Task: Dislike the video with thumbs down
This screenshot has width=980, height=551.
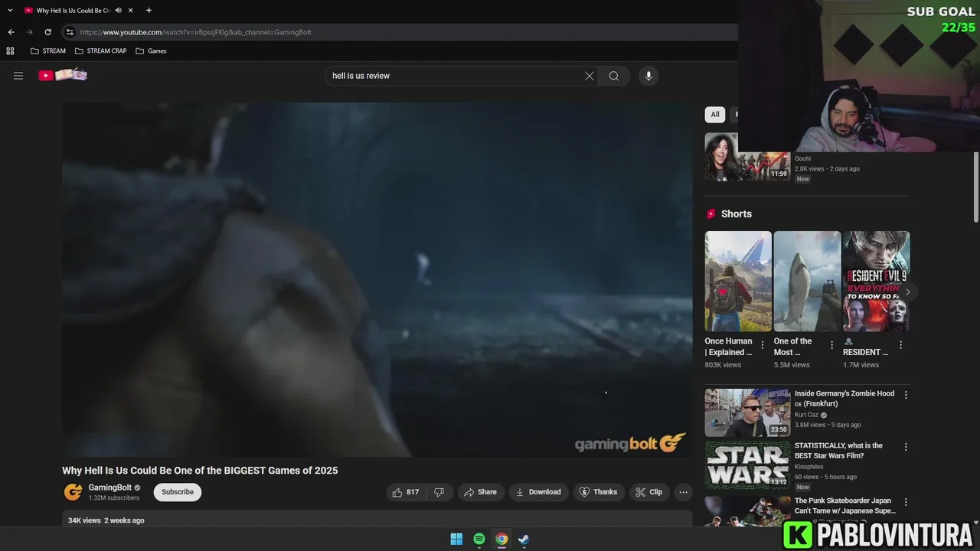Action: [439, 492]
